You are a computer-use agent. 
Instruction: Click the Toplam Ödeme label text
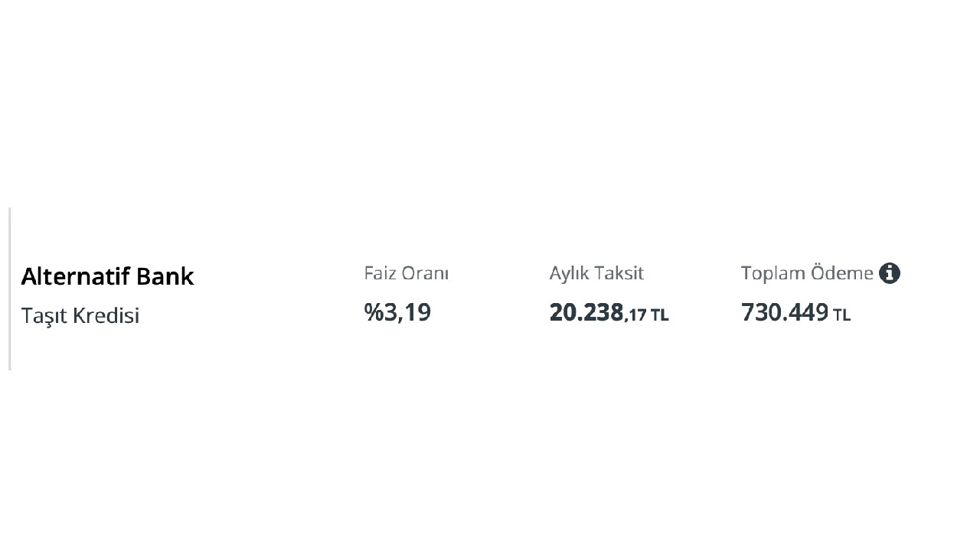click(x=807, y=273)
